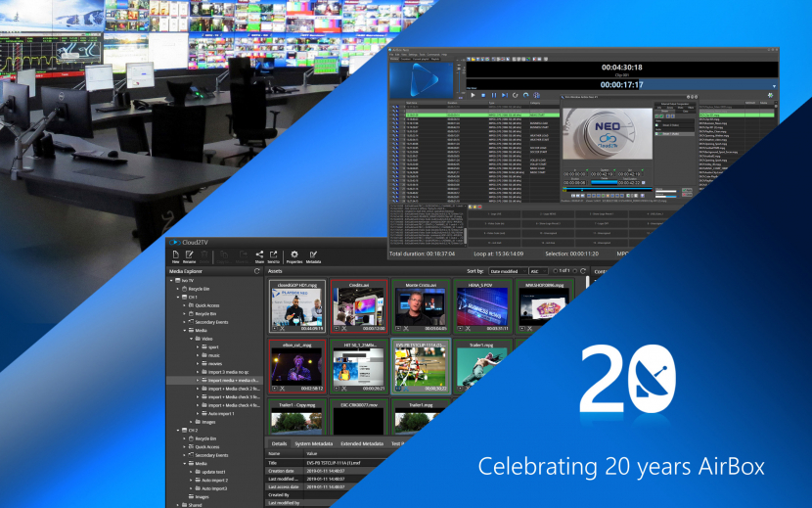The width and height of the screenshot is (812, 508).
Task: Click the scissors icon on Monte Cristo.avi thumbnail
Action: pos(406,329)
